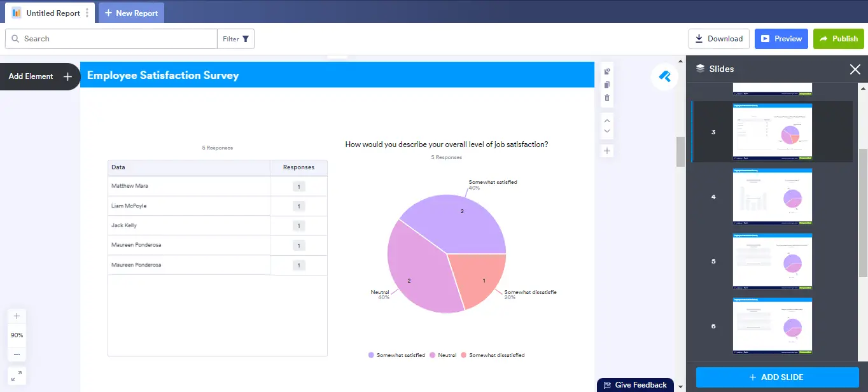Viewport: 868px width, 392px height.
Task: Move slide up with chevron arrow
Action: pos(607,120)
